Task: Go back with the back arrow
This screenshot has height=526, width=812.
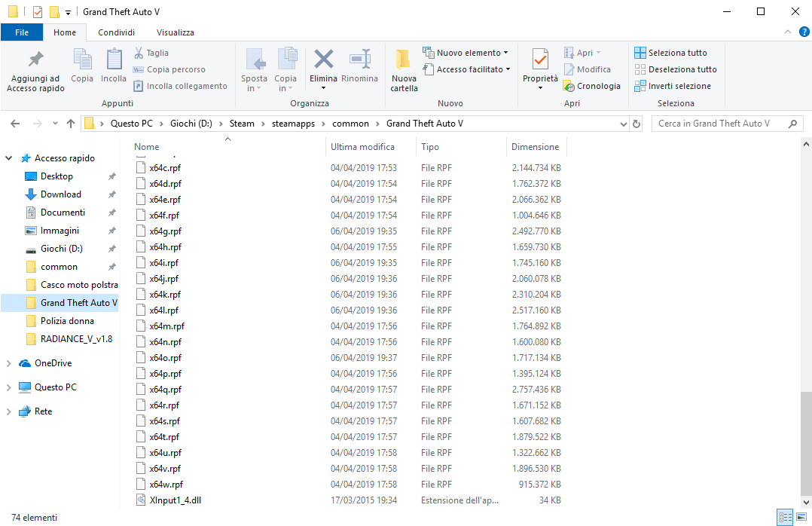Action: tap(15, 124)
